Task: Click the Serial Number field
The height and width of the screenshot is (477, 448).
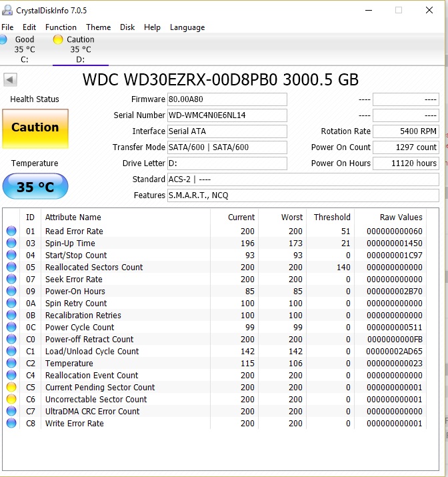Action: click(227, 115)
